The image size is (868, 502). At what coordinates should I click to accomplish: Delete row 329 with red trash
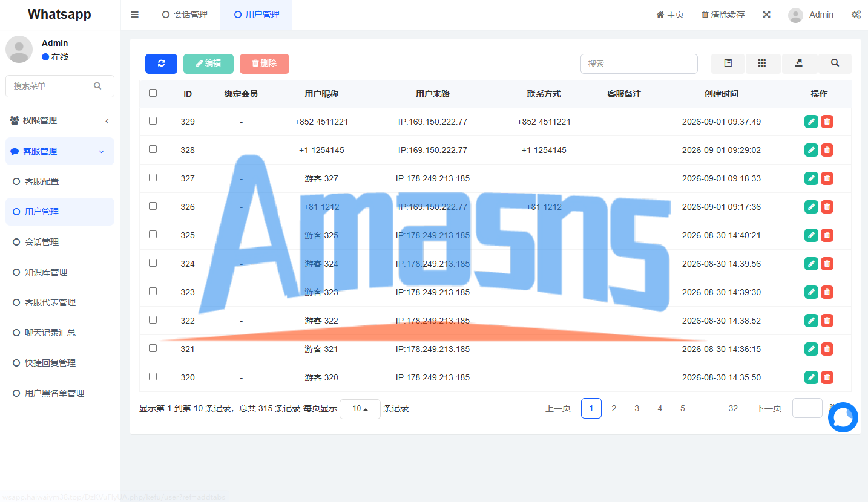(827, 122)
